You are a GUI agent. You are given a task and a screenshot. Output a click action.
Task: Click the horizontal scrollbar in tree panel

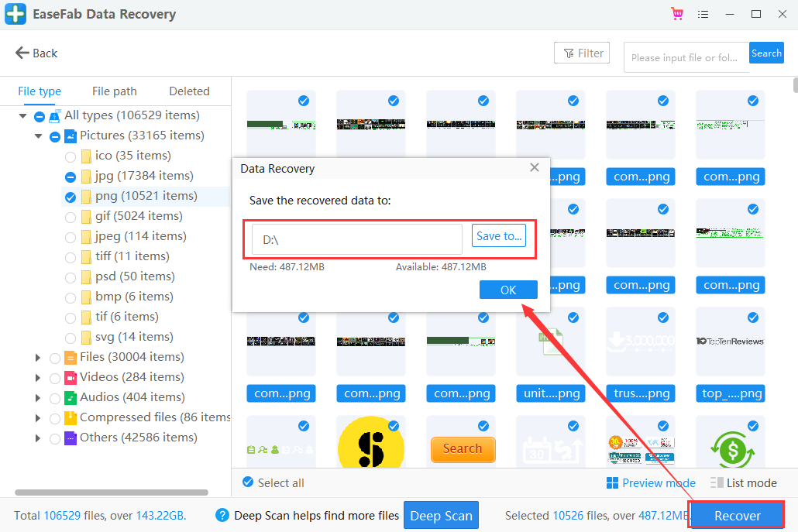(112, 493)
